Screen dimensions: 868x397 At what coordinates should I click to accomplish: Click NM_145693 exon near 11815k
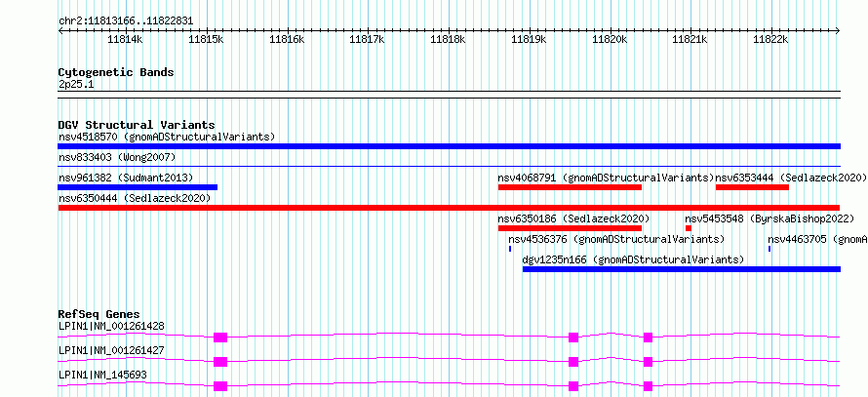(x=220, y=386)
